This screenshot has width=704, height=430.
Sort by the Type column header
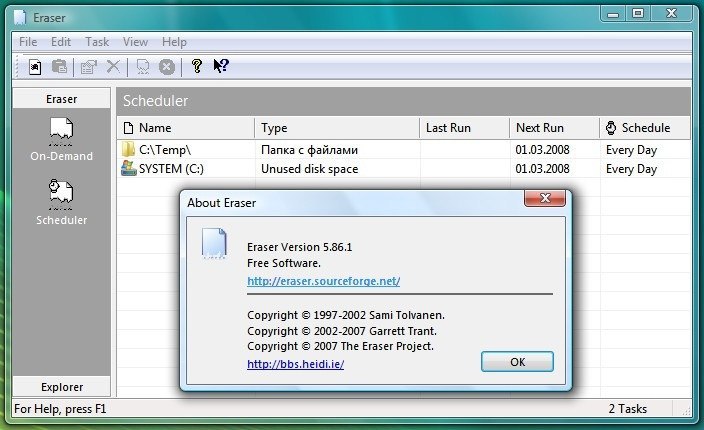point(337,128)
